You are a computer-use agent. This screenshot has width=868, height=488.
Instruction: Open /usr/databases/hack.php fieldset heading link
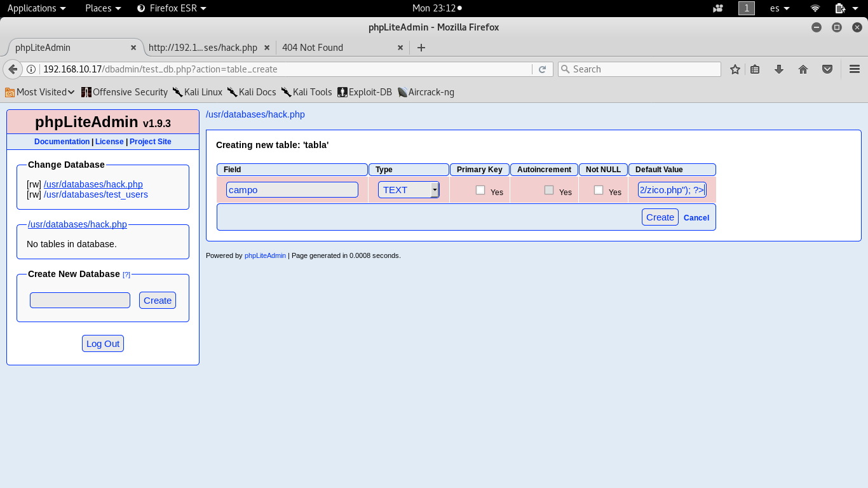tap(78, 224)
